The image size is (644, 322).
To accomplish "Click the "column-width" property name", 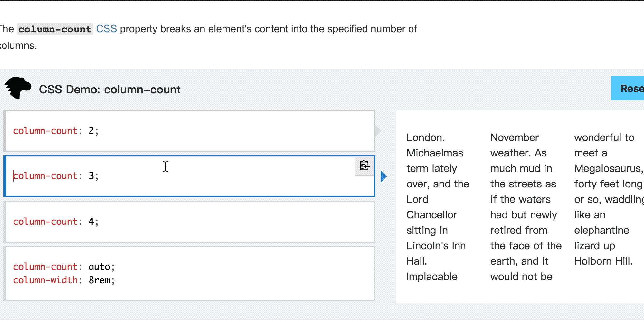I will pos(45,280).
